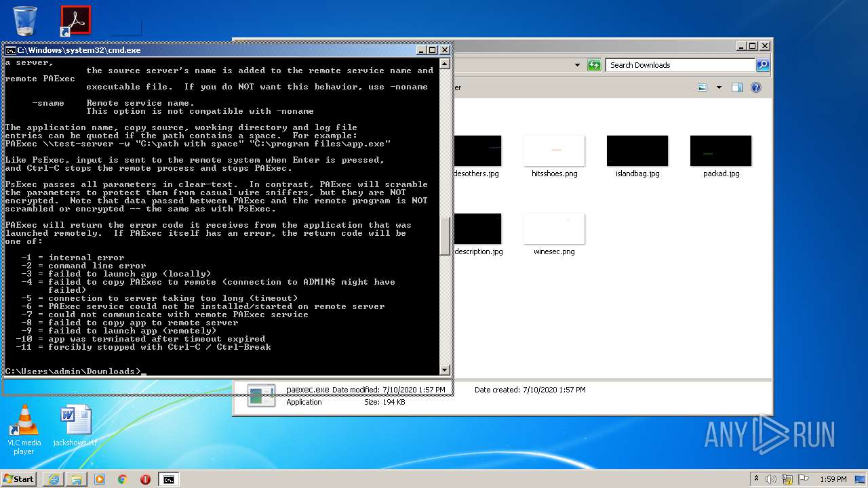868x488 pixels.
Task: Click the packad.jpg file name
Action: (721, 174)
